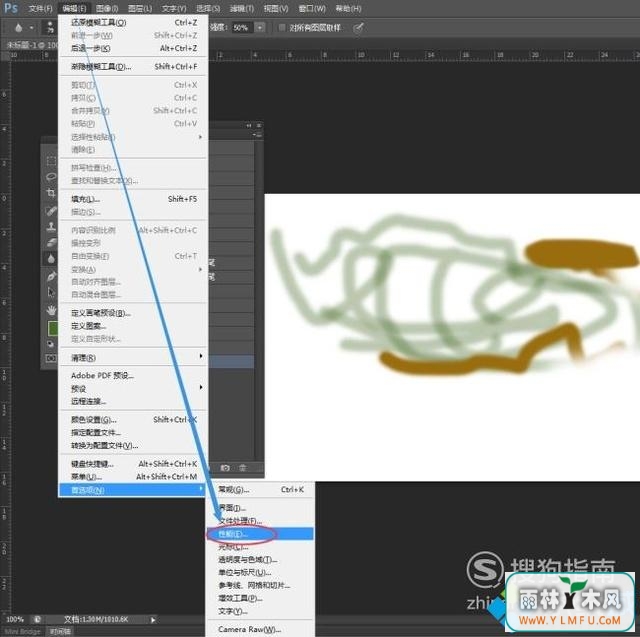Screen dimensions: 640x637
Task: Expand the 首选项(N) submenu item
Action: pyautogui.click(x=133, y=490)
